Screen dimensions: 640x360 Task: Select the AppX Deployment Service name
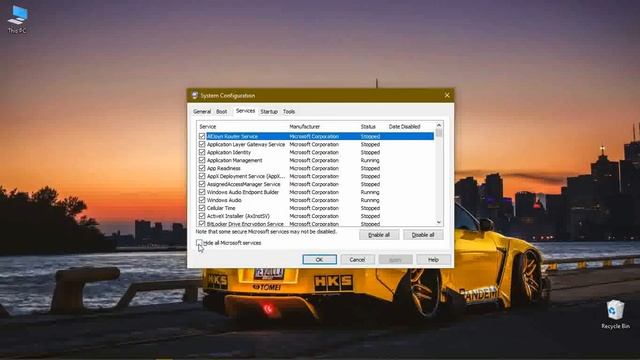(246, 176)
